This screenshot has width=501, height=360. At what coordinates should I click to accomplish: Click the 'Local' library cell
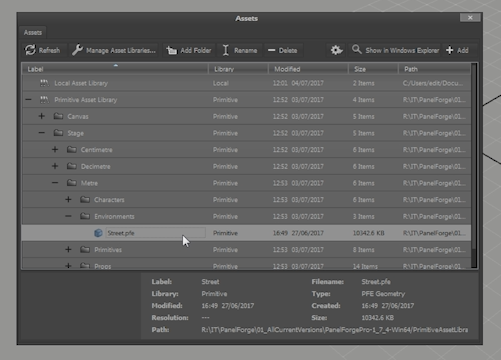coord(221,83)
